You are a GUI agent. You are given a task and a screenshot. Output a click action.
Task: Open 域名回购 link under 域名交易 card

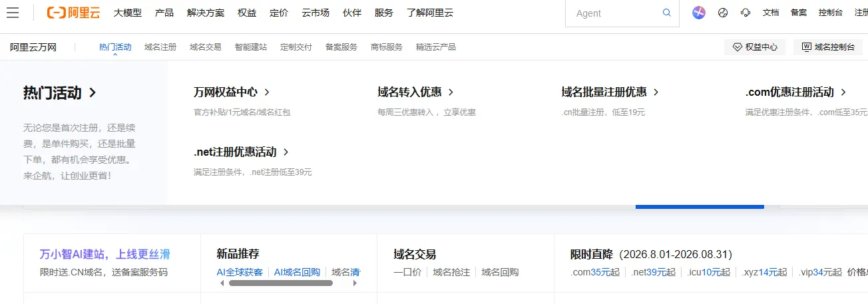(500, 272)
